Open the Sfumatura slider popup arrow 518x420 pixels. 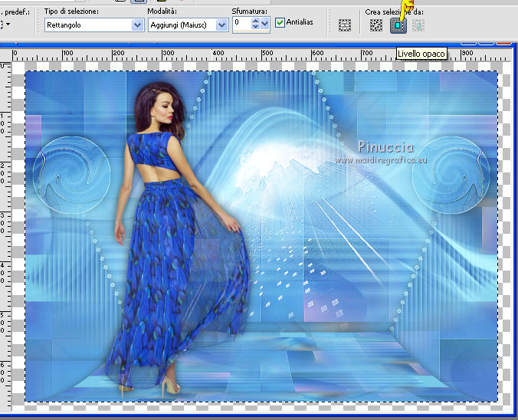265,25
